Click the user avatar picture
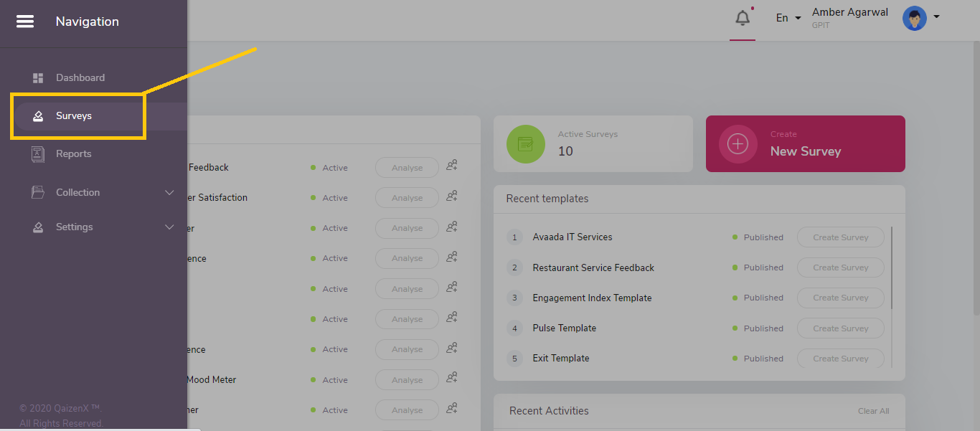The width and height of the screenshot is (980, 431). pos(914,18)
